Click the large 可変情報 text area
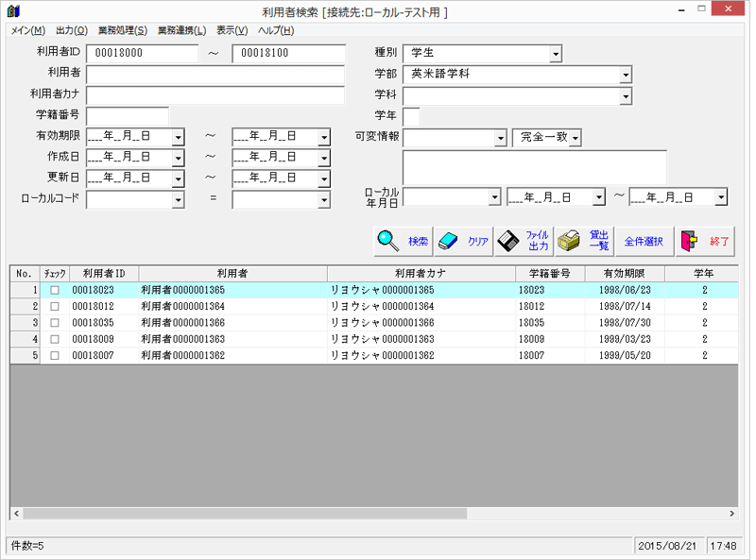Image resolution: width=756 pixels, height=560 pixels. (535, 167)
